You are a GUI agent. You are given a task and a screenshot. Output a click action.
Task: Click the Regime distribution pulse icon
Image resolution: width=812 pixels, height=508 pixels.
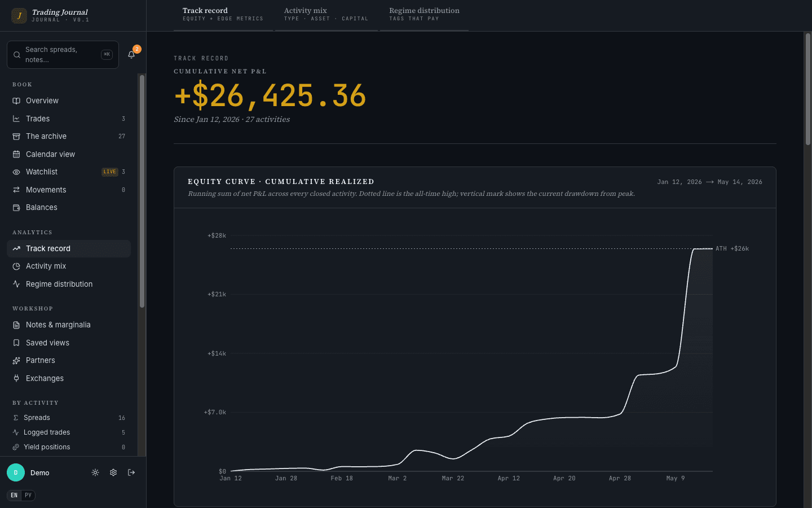tap(16, 284)
